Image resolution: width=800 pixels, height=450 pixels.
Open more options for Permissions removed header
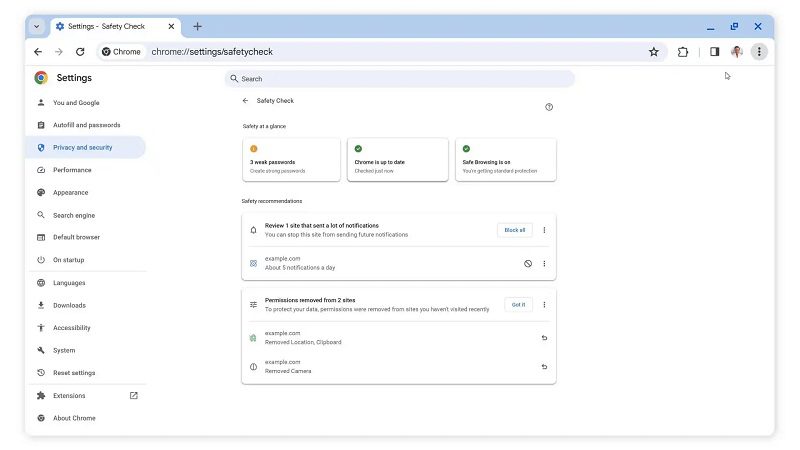pyautogui.click(x=544, y=305)
